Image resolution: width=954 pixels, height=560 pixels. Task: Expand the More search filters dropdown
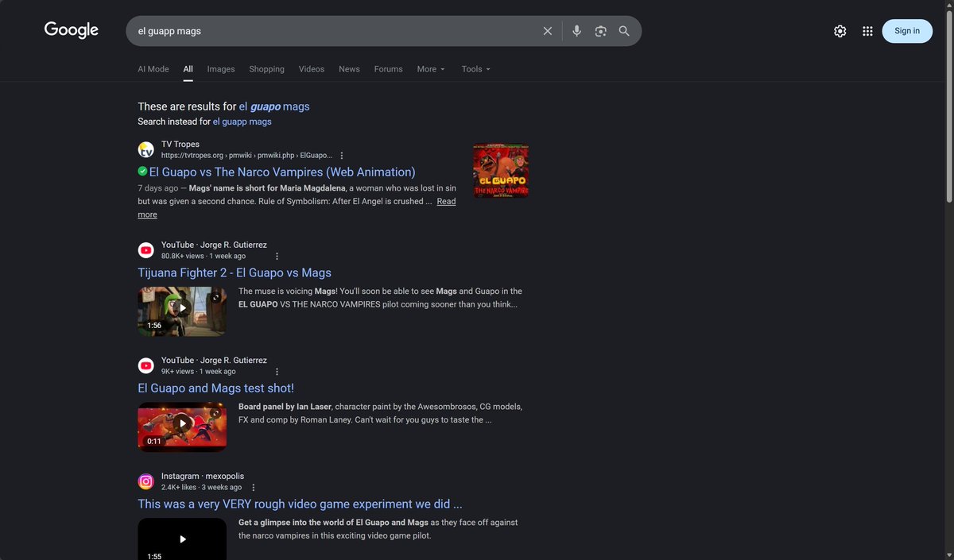[431, 69]
